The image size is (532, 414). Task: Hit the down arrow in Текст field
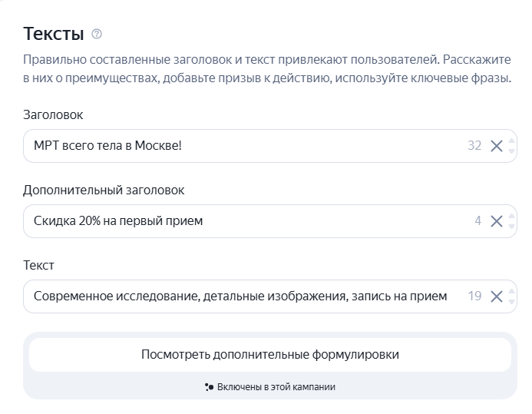coord(512,302)
